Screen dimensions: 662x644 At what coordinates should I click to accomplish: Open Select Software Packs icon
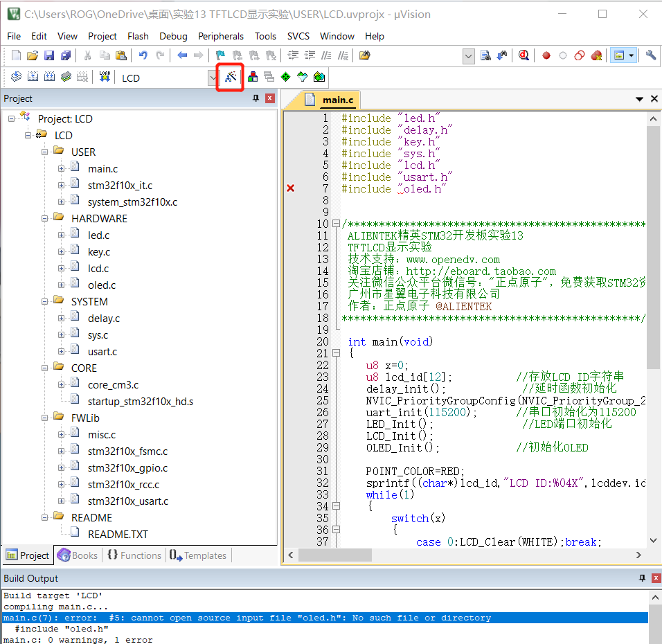(303, 77)
